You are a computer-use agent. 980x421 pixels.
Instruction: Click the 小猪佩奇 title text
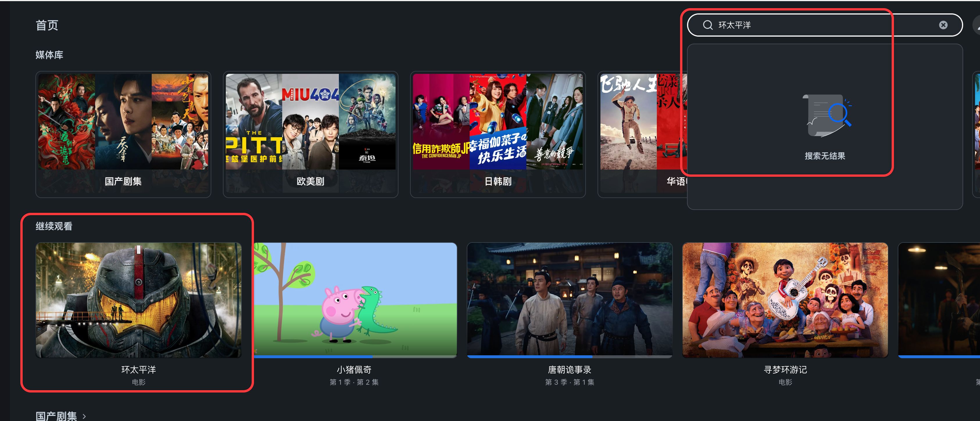coord(354,370)
